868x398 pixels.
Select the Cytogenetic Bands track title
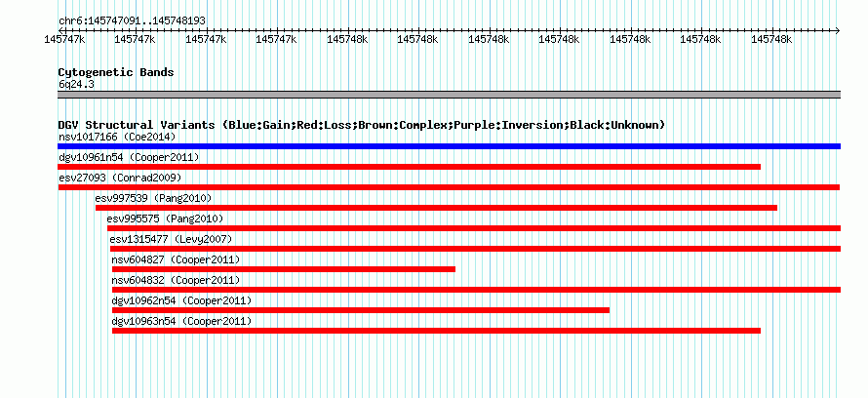point(116,72)
